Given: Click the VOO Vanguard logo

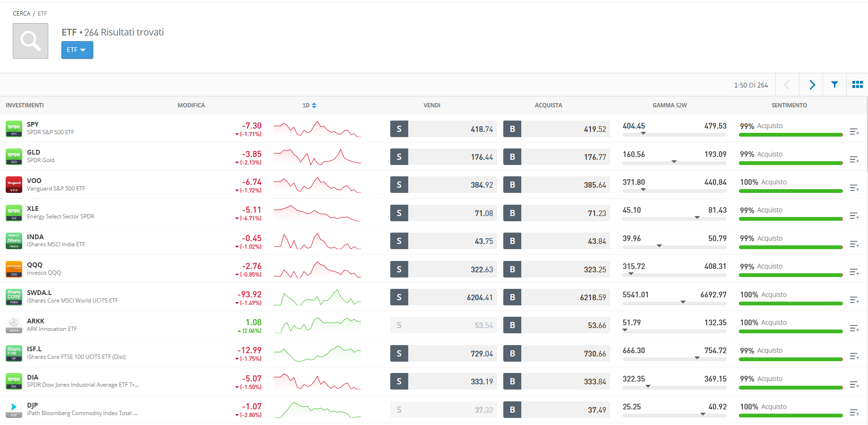Looking at the screenshot, I should tap(14, 184).
